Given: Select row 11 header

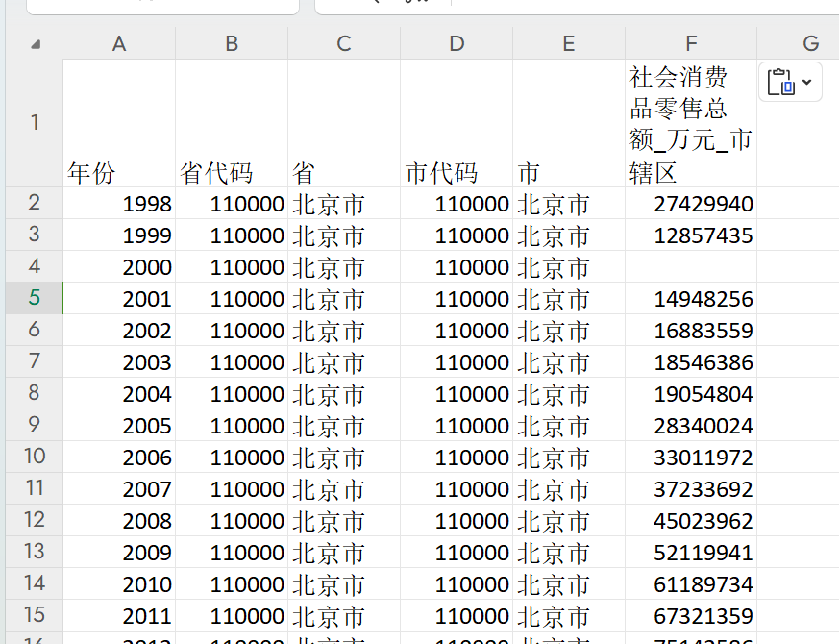Looking at the screenshot, I should (x=35, y=487).
